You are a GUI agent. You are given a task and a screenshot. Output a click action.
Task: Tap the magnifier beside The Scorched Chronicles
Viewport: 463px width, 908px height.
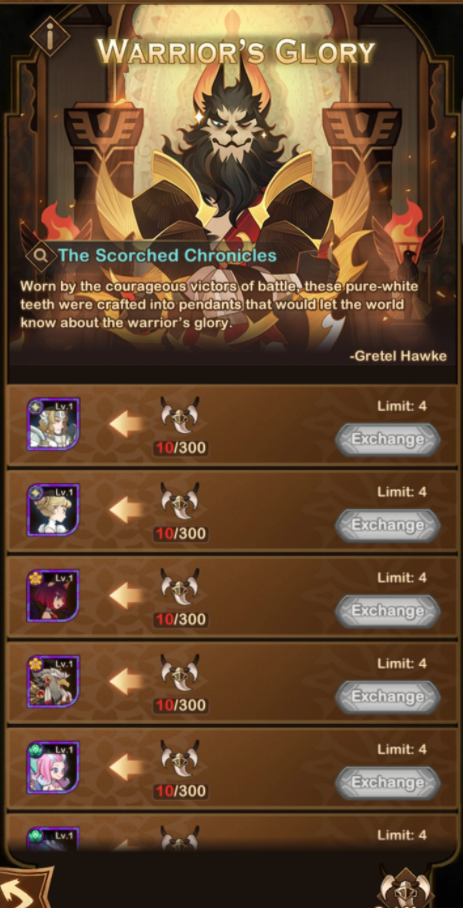tap(41, 255)
